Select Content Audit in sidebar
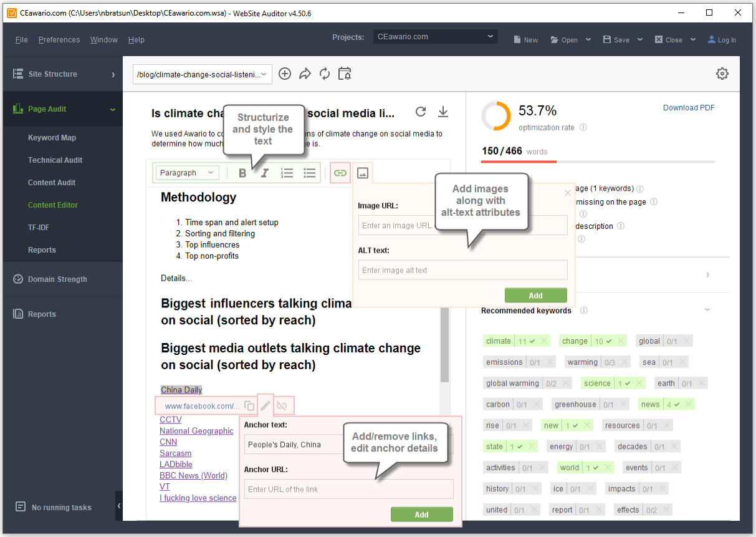The image size is (756, 537). [x=52, y=183]
